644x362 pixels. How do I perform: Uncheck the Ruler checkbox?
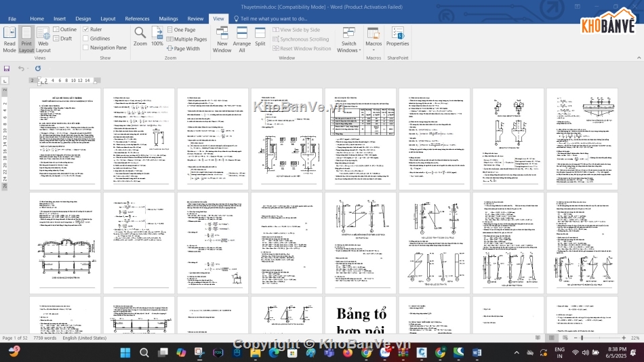(86, 29)
